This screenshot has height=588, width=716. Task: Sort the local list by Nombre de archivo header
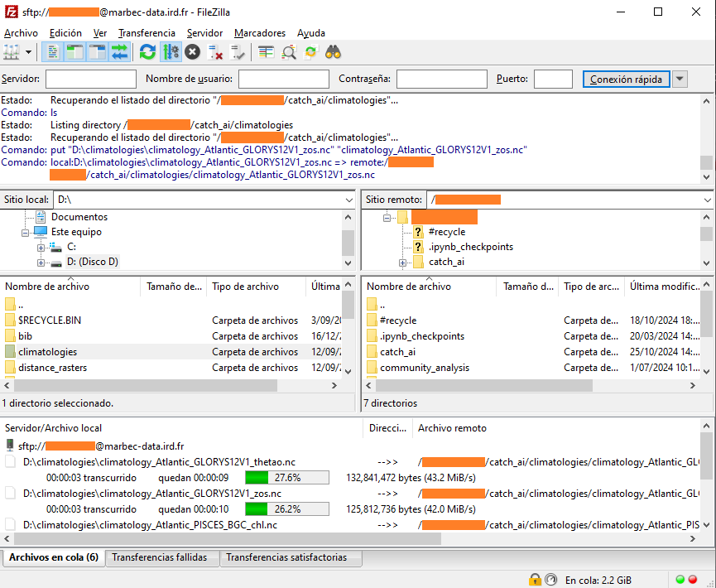coord(48,287)
